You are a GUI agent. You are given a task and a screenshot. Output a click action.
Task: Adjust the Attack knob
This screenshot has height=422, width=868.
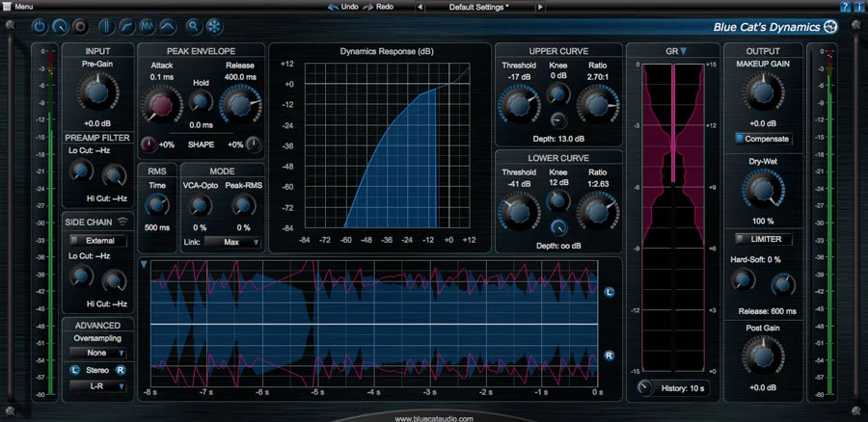(161, 104)
